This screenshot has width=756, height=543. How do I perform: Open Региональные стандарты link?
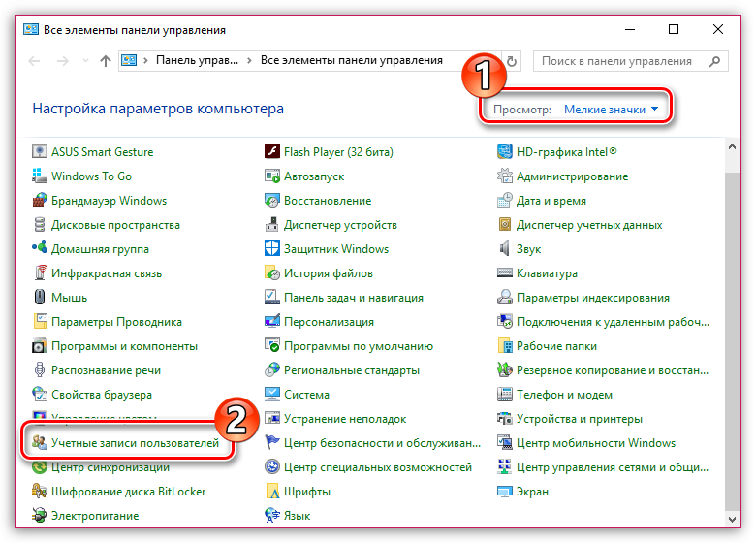click(x=352, y=369)
